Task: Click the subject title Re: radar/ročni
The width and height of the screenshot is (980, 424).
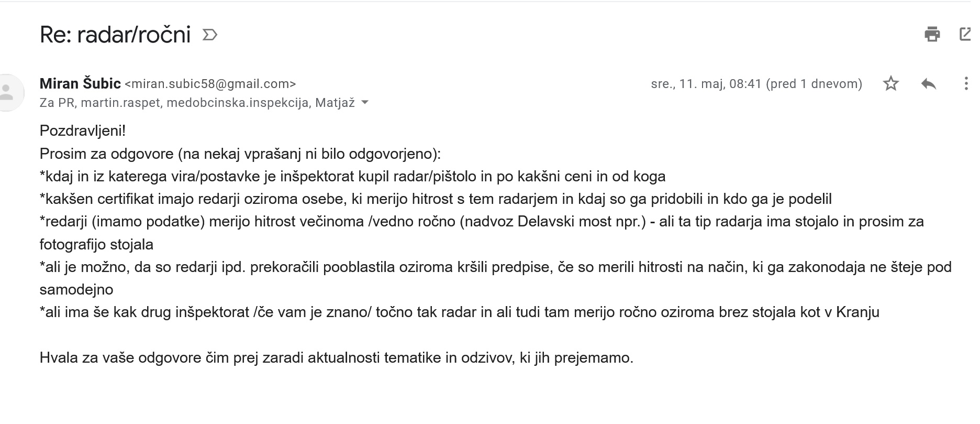Action: 115,35
